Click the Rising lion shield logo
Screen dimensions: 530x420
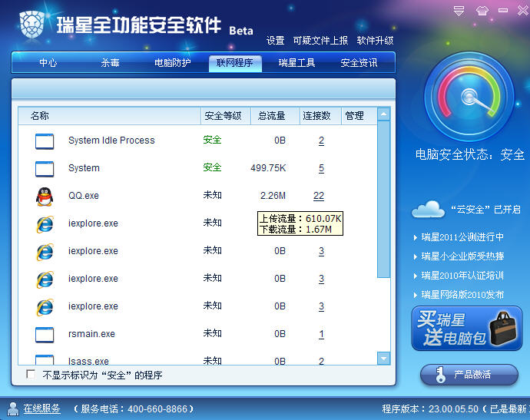(x=32, y=25)
